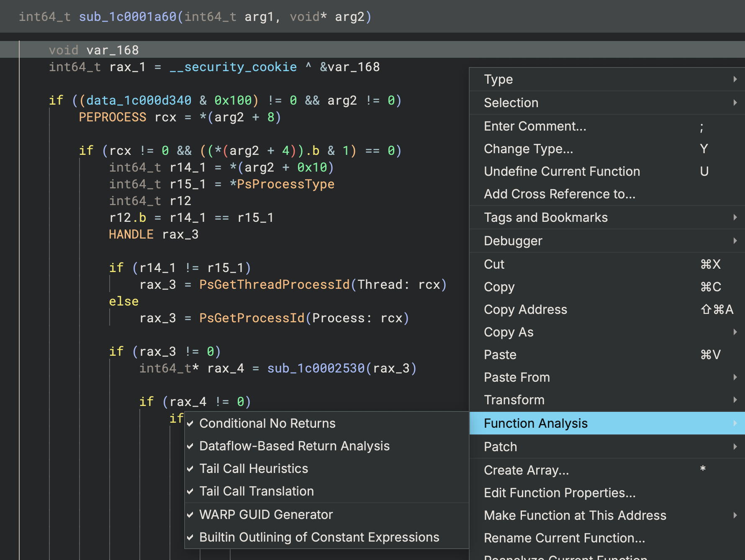Viewport: 745px width, 560px height.
Task: Follow PsGetProcessId function call
Action: pyautogui.click(x=252, y=318)
